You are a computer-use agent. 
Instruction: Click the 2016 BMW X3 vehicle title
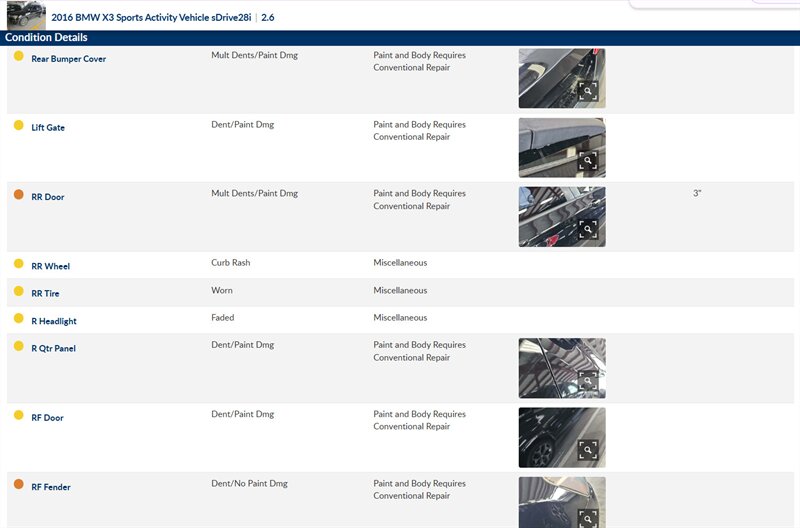click(150, 18)
